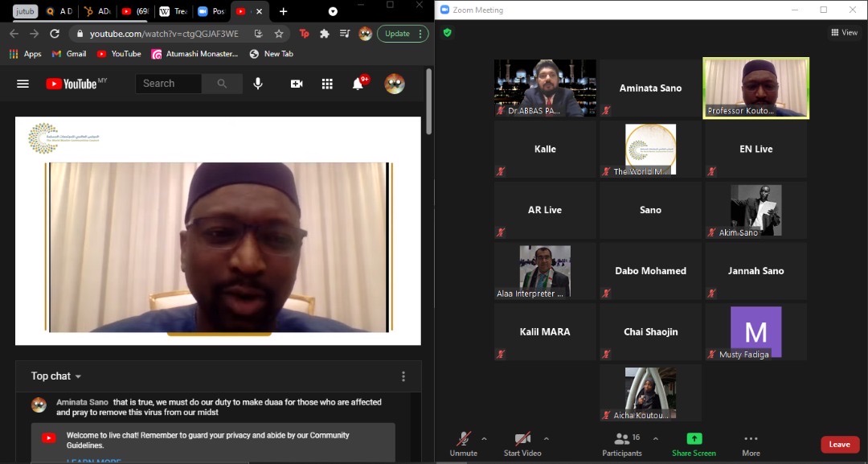The height and width of the screenshot is (464, 868).
Task: Open the YouTube create video icon
Action: coord(297,84)
